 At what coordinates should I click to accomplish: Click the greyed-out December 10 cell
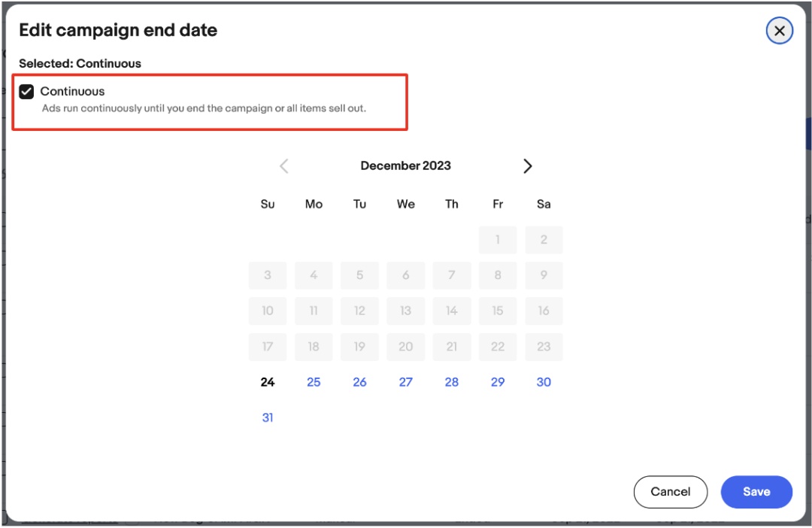(x=267, y=311)
